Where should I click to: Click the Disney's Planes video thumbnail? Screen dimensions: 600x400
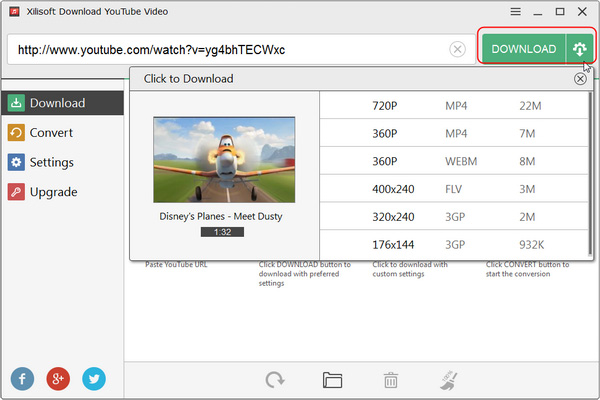(x=224, y=160)
